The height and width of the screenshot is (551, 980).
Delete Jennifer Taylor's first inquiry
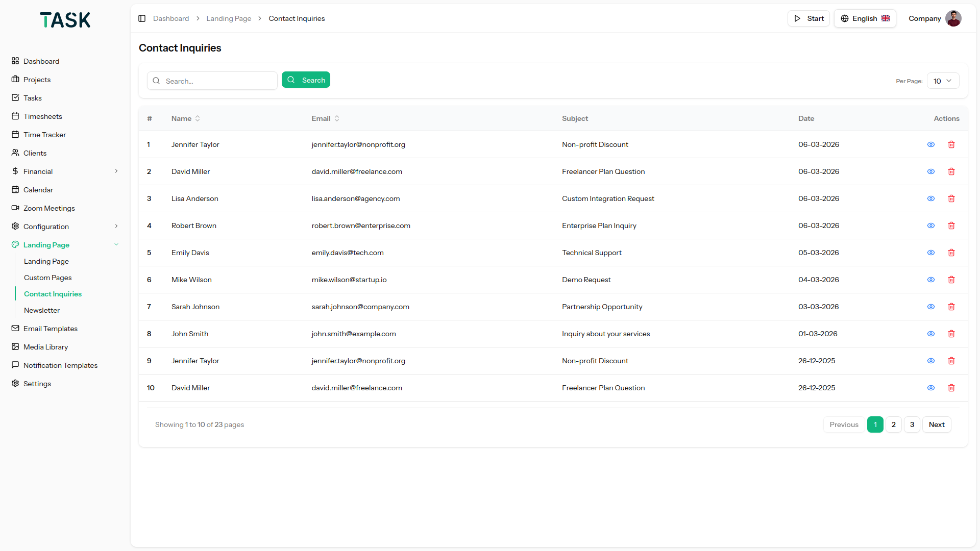click(951, 144)
